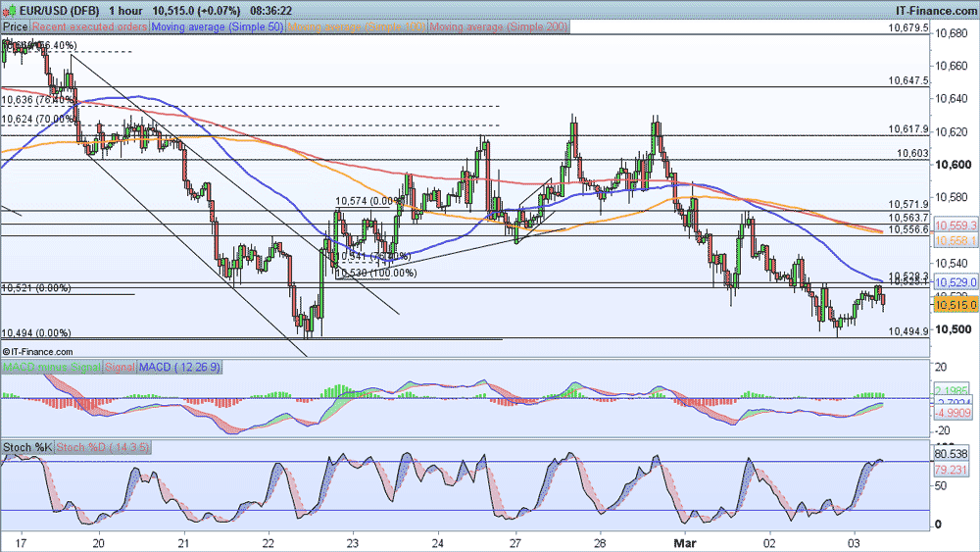The height and width of the screenshot is (552, 980).
Task: Select Moving average (Simple 100) legend
Action: (357, 26)
